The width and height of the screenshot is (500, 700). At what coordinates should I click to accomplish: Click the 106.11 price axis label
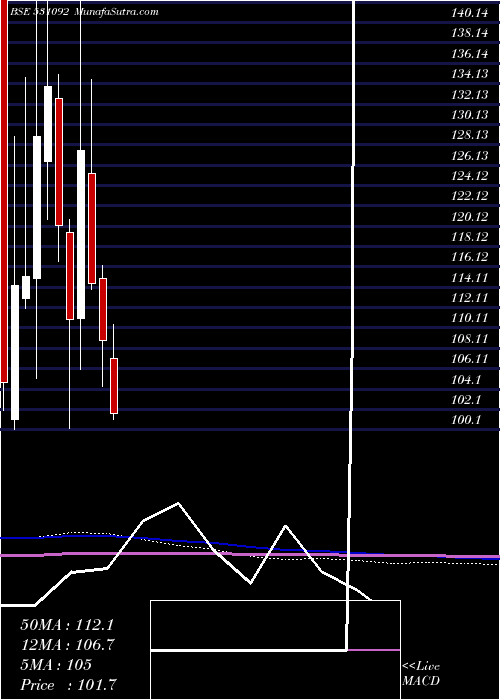[470, 360]
